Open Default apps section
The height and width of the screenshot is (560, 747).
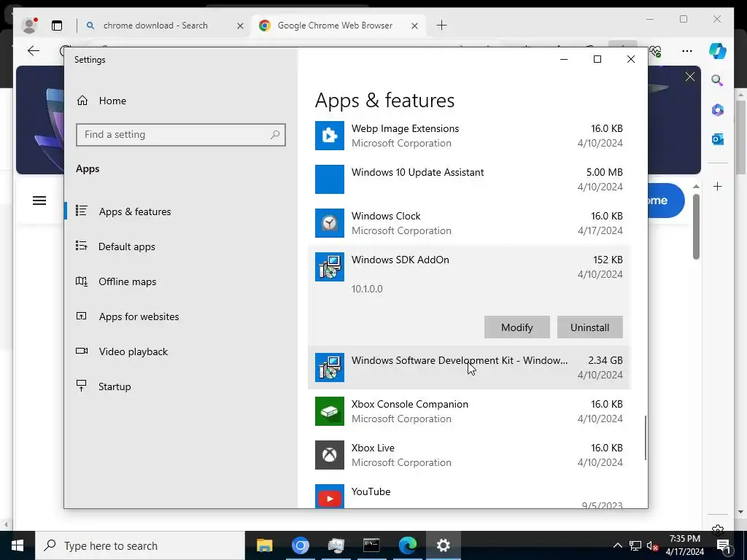(127, 246)
